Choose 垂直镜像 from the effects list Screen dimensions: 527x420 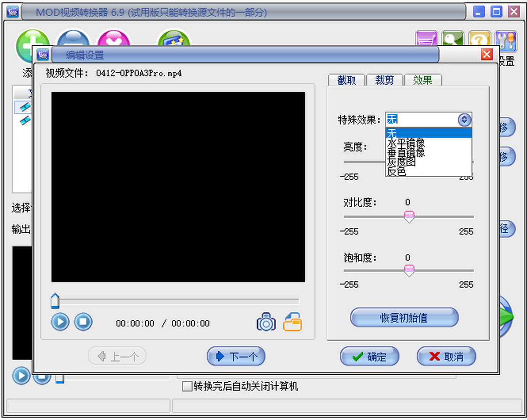[429, 152]
